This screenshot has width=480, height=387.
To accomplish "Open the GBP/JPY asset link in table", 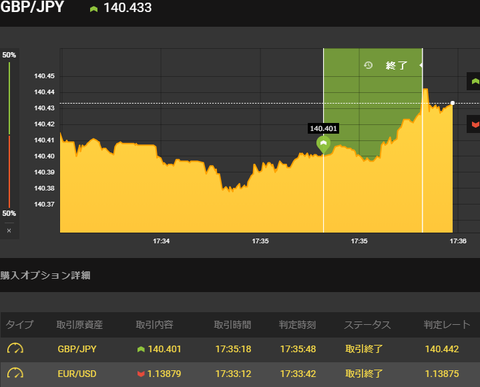I will pos(77,349).
